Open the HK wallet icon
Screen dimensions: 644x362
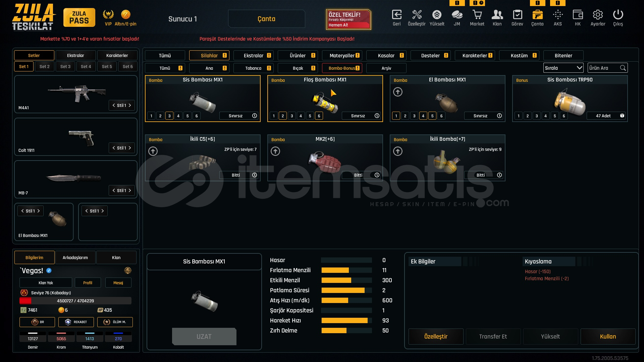coord(578,15)
